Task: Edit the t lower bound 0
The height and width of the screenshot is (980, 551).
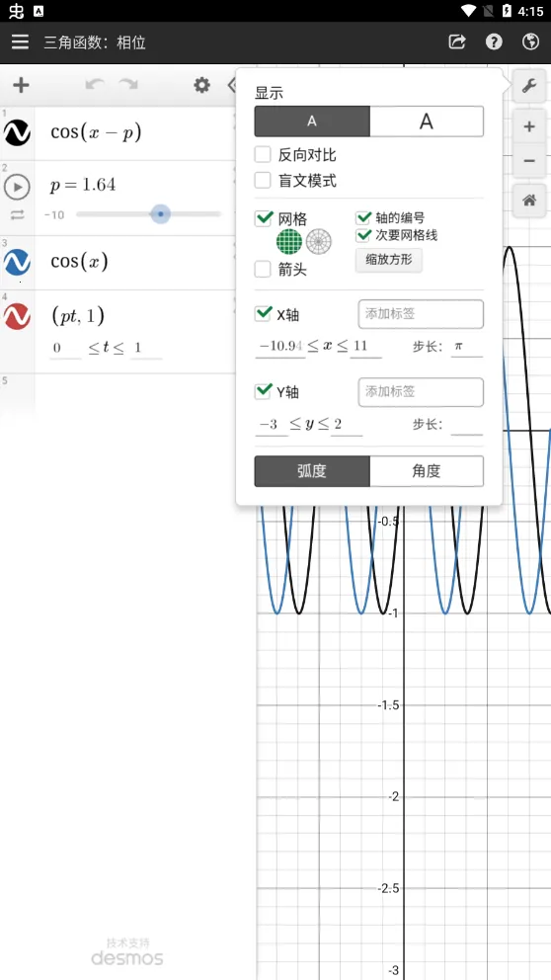Action: [x=65, y=349]
